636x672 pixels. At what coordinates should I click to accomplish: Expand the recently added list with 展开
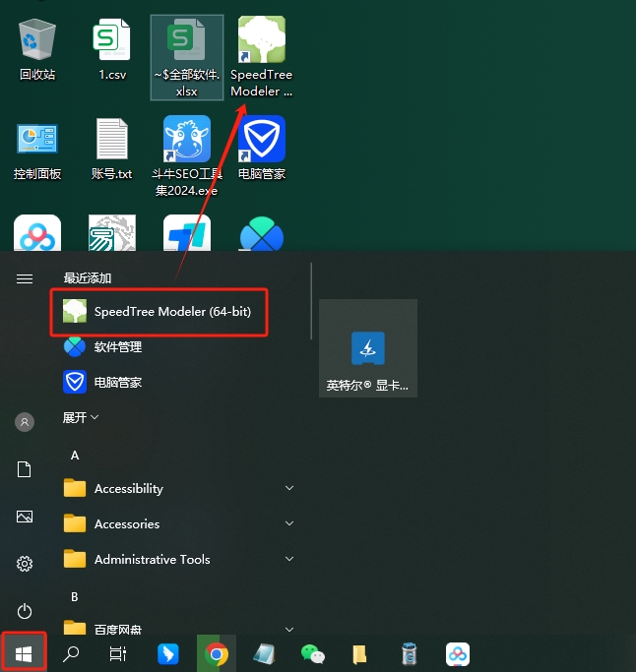coord(81,417)
